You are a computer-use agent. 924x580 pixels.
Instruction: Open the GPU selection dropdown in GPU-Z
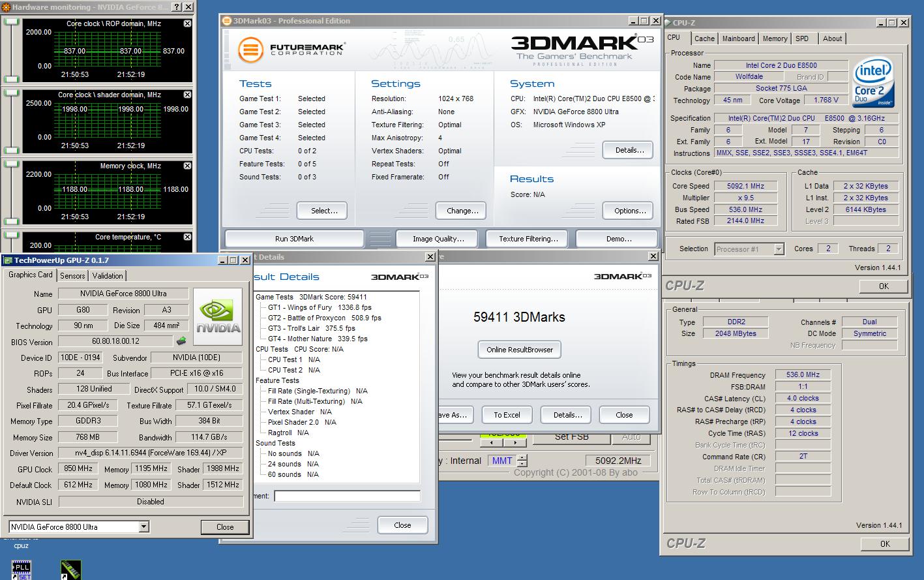pyautogui.click(x=144, y=527)
